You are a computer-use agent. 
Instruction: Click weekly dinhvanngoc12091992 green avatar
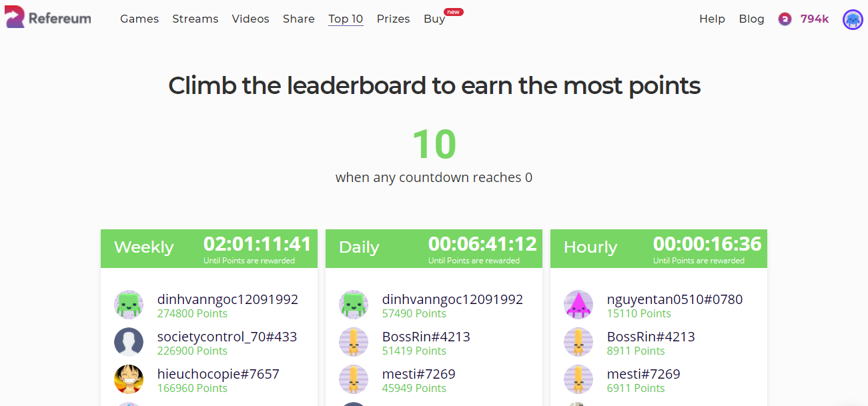[x=129, y=305]
